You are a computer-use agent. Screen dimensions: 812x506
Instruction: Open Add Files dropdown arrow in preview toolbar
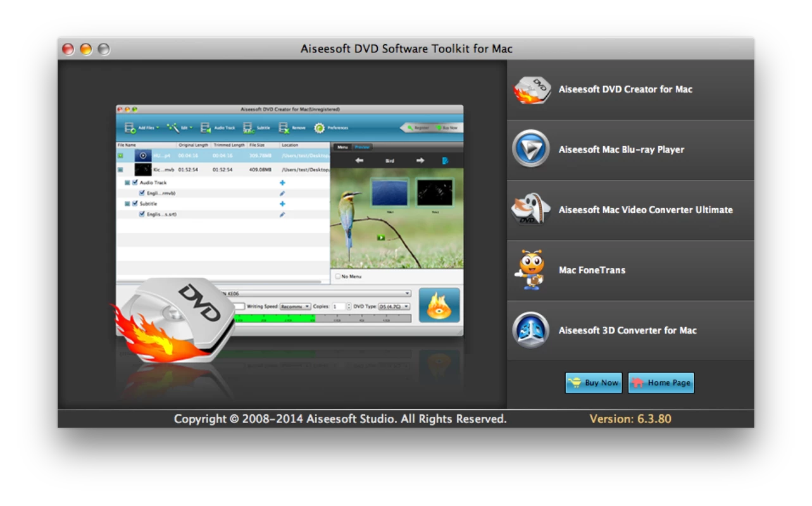158,128
